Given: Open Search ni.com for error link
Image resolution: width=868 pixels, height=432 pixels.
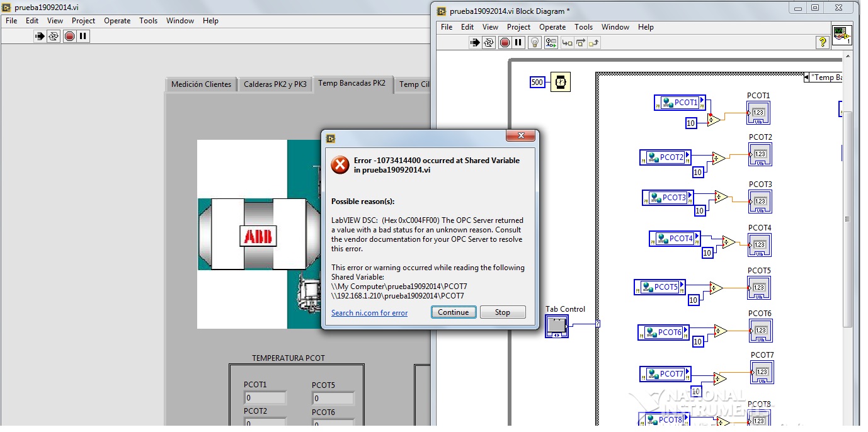Looking at the screenshot, I should coord(369,313).
